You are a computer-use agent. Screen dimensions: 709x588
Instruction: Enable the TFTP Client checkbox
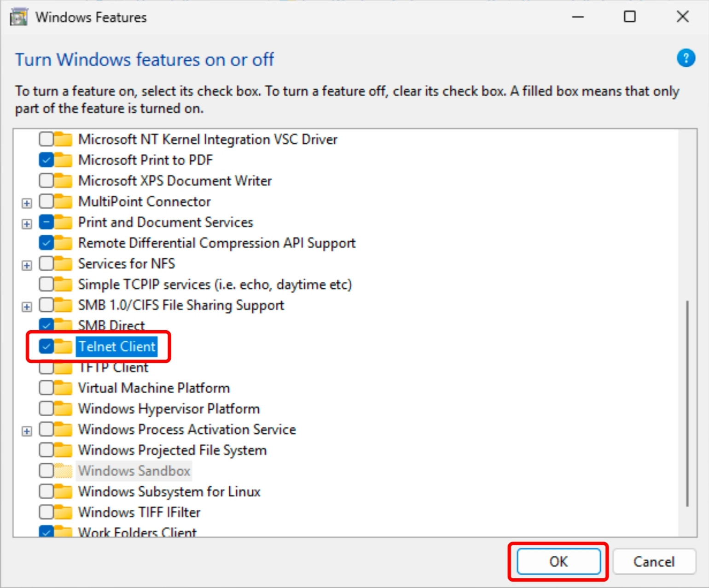[46, 367]
